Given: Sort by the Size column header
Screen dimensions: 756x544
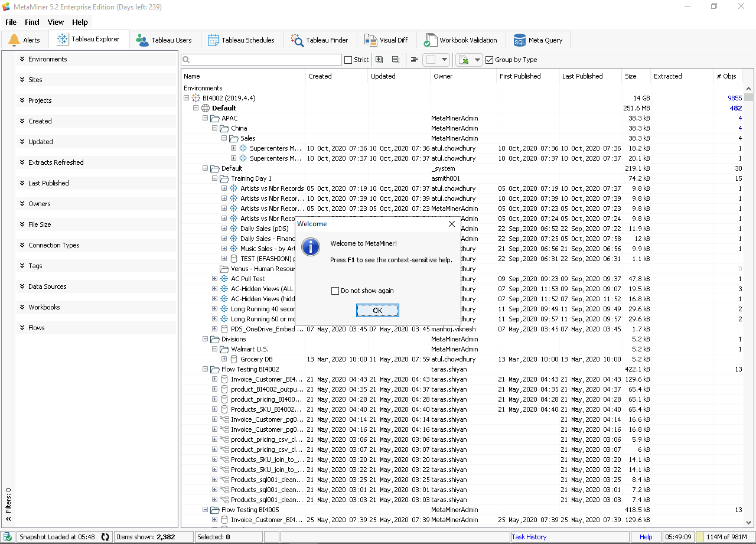Looking at the screenshot, I should click(637, 76).
